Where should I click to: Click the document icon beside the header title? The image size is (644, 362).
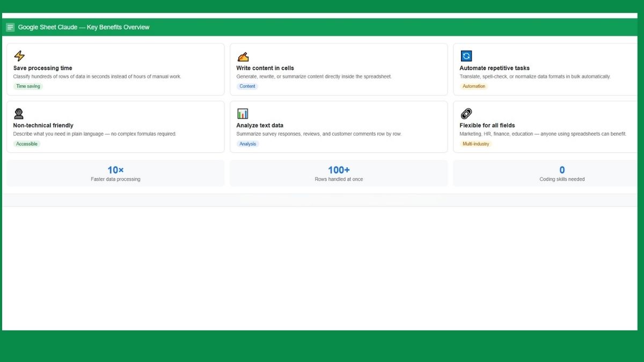tap(10, 27)
